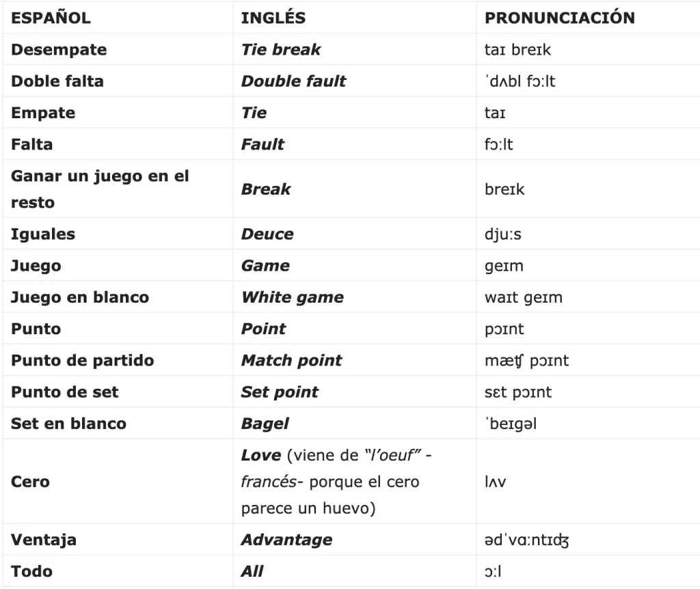Select the word Desempate

point(58,50)
